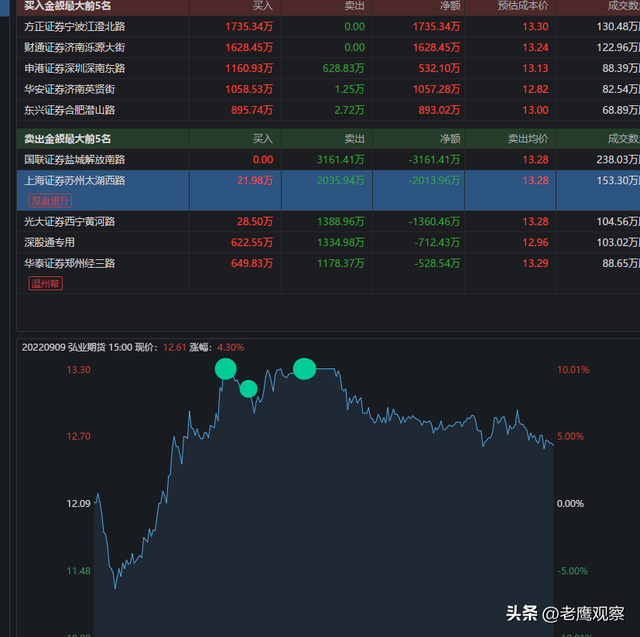The width and height of the screenshot is (640, 637).
Task: Click the 12.70 price axis label
Action: 78,436
